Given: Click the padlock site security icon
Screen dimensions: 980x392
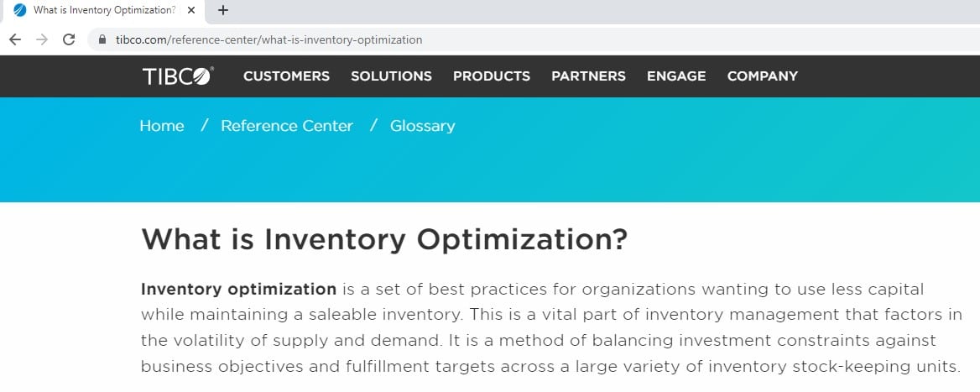Looking at the screenshot, I should pyautogui.click(x=102, y=39).
